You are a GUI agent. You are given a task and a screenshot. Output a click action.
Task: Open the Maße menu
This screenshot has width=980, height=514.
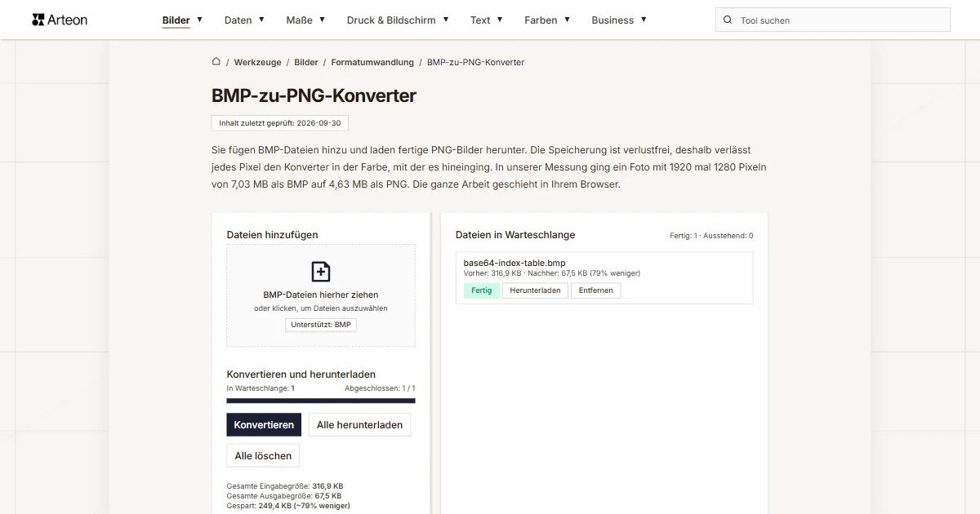pos(305,20)
